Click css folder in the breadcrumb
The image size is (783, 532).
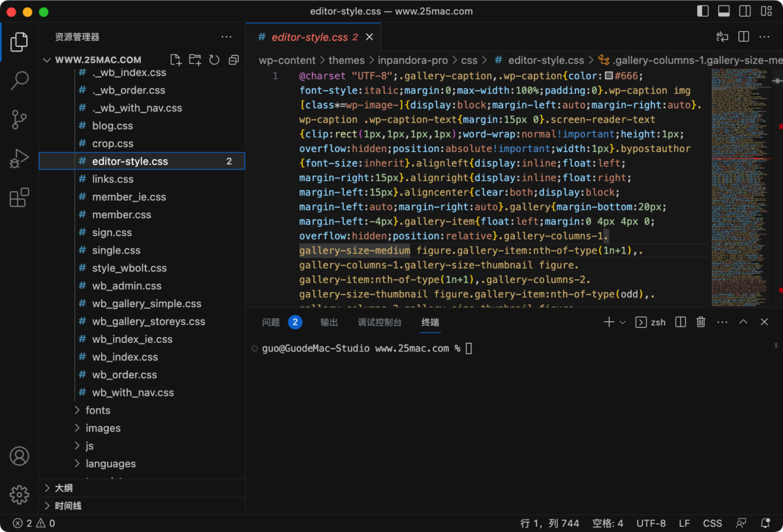[x=469, y=60]
